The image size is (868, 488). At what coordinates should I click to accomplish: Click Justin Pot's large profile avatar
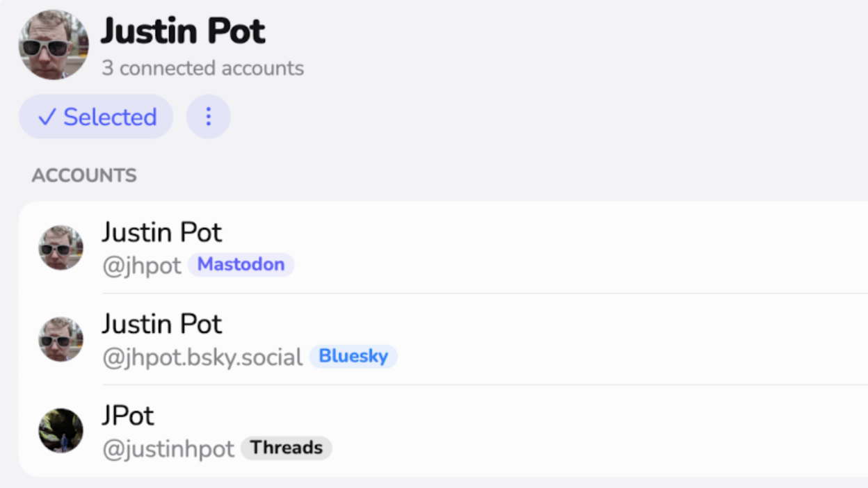pyautogui.click(x=54, y=44)
